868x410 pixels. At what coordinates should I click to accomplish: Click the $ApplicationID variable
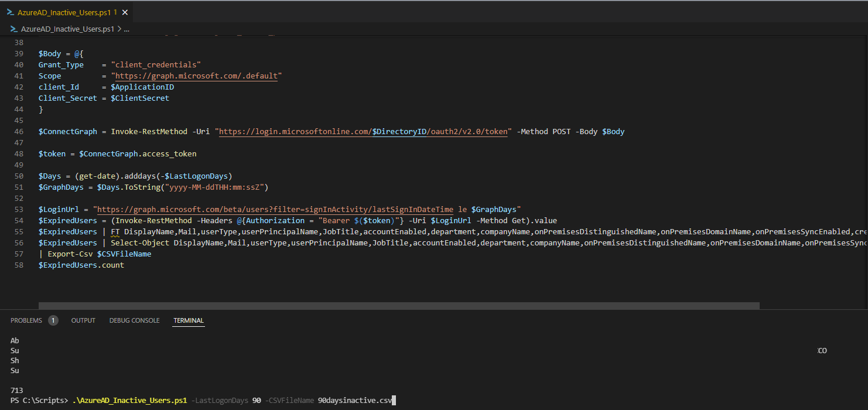(142, 87)
